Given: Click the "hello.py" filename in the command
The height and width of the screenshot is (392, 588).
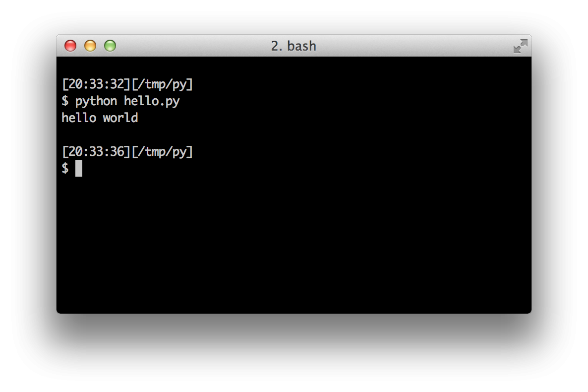Looking at the screenshot, I should pos(152,101).
